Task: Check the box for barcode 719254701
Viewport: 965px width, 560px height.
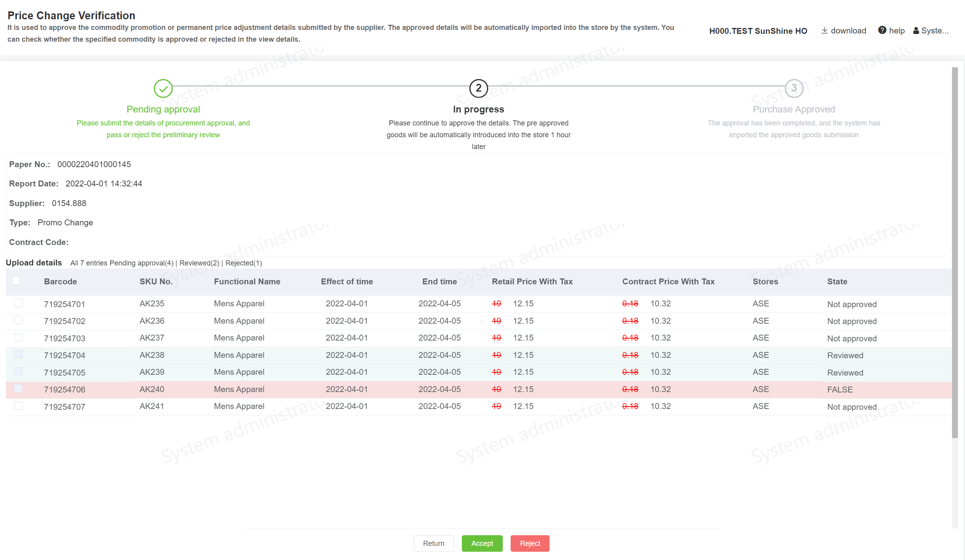Action: click(18, 303)
